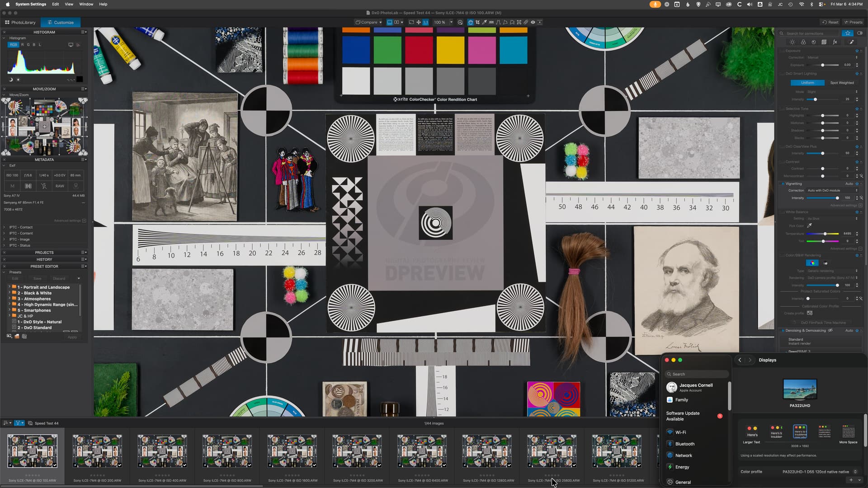Select the Crop tool in toolbar
The width and height of the screenshot is (868, 488).
click(x=477, y=22)
